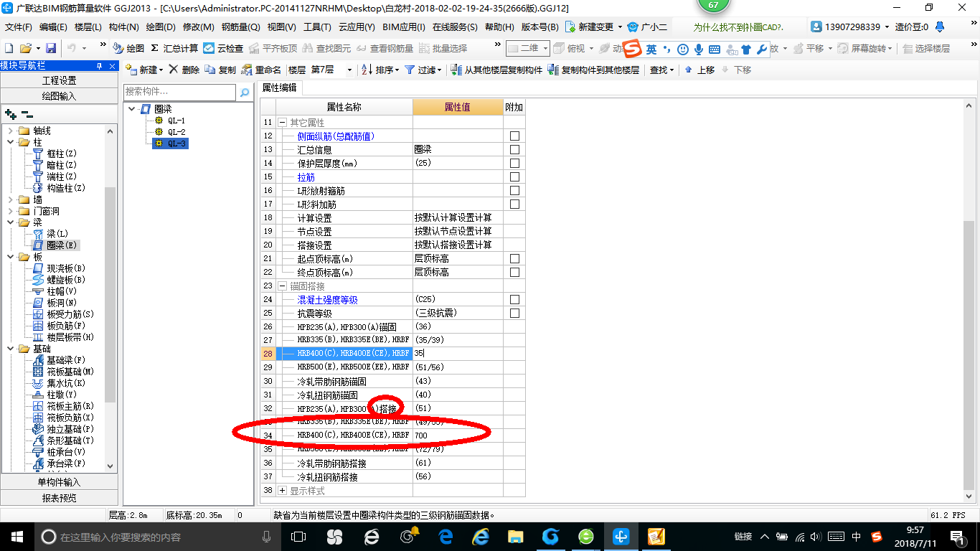This screenshot has height=551, width=980.
Task: Click the save file icon
Action: [x=51, y=48]
